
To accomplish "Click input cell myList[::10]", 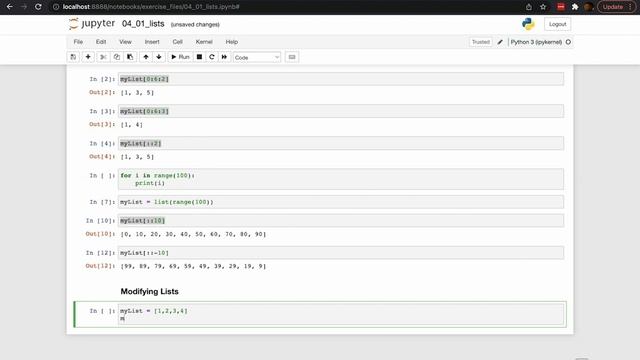I will (341, 221).
